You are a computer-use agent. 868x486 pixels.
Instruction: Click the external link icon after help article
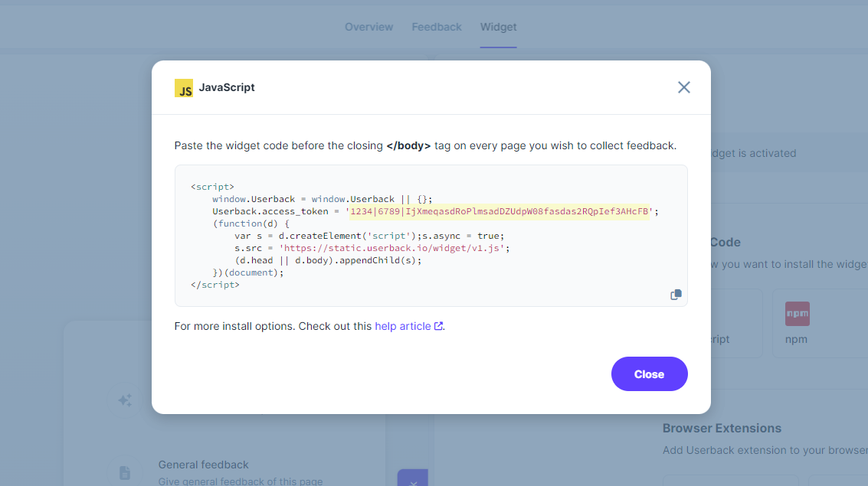pos(438,326)
